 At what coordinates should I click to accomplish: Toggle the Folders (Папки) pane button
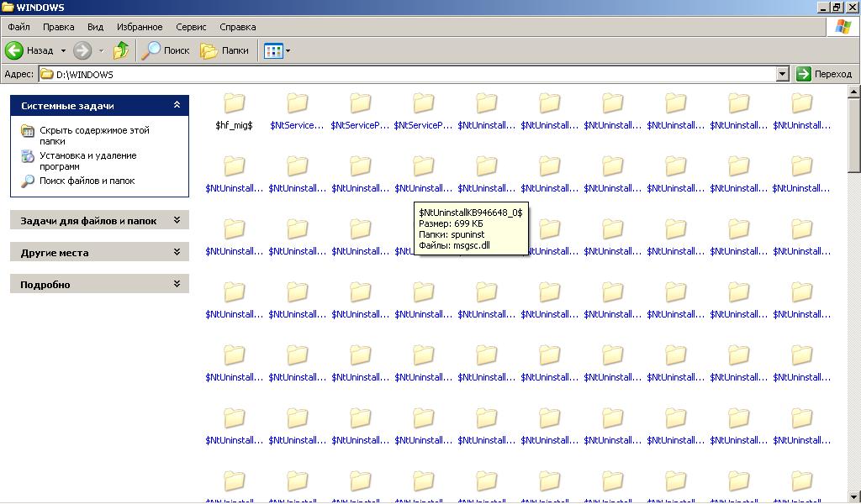point(224,50)
